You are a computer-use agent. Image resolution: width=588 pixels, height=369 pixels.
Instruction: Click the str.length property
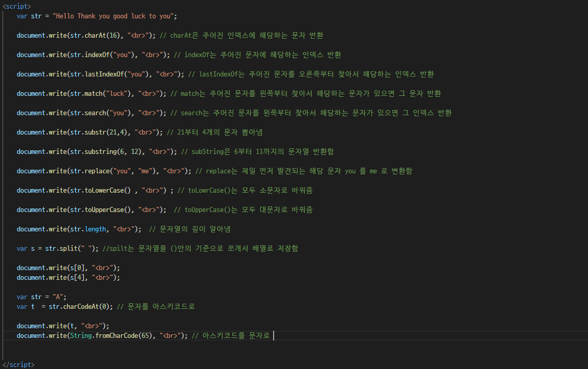pyautogui.click(x=88, y=229)
